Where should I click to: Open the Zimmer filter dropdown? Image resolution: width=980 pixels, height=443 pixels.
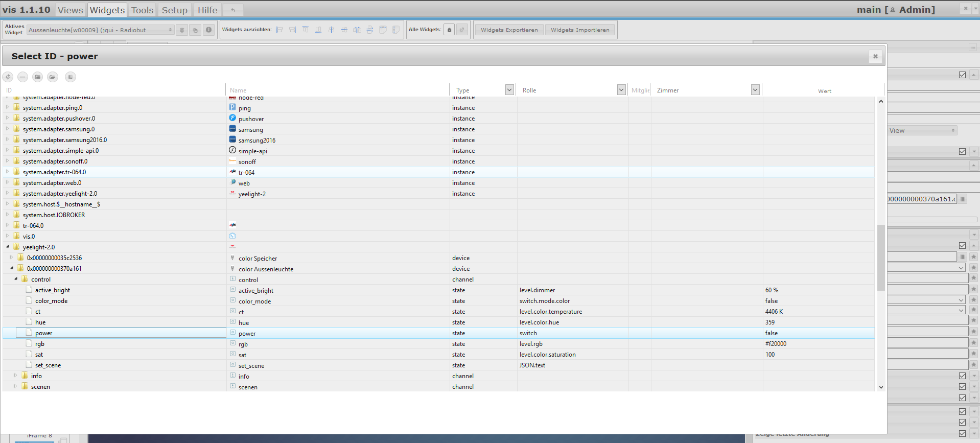tap(755, 90)
